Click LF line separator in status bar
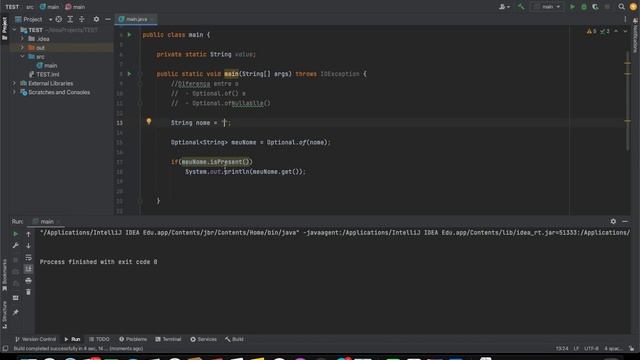The height and width of the screenshot is (360, 640). [576, 349]
